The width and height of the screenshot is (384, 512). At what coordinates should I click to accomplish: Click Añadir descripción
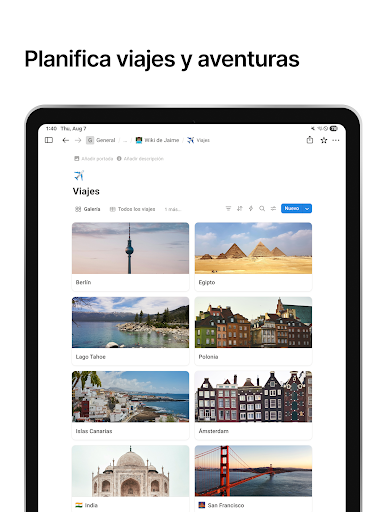140,159
